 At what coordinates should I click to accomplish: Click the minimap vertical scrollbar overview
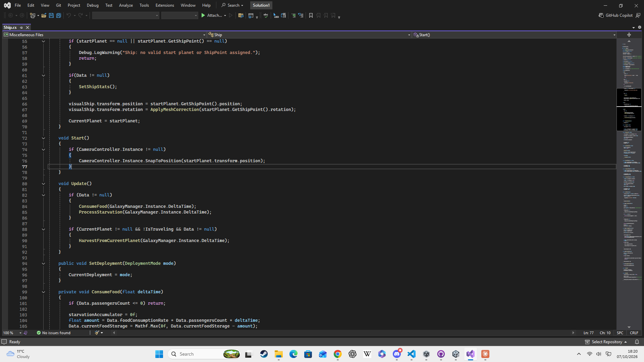tap(629, 184)
